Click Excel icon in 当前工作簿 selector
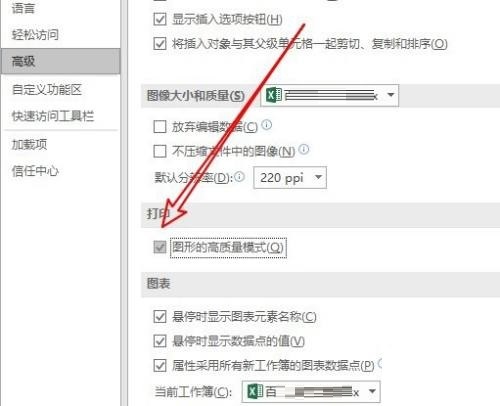The height and width of the screenshot is (406, 500). point(256,391)
